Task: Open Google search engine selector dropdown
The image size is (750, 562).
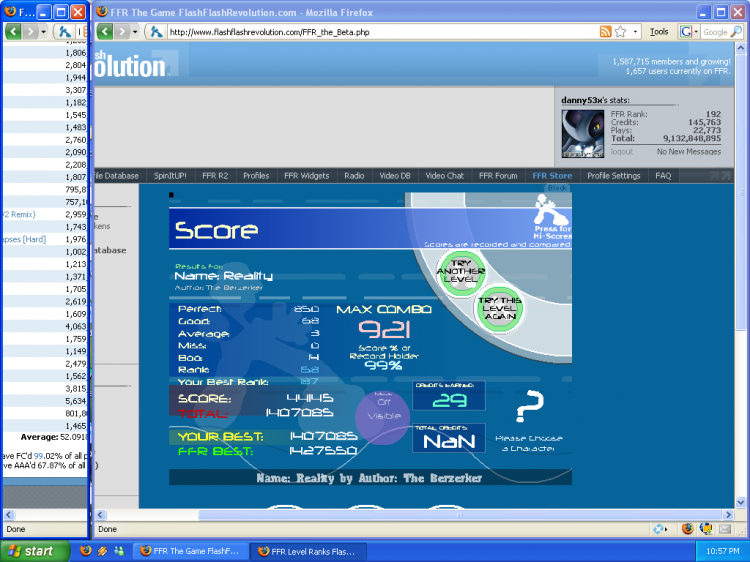Action: 688,32
